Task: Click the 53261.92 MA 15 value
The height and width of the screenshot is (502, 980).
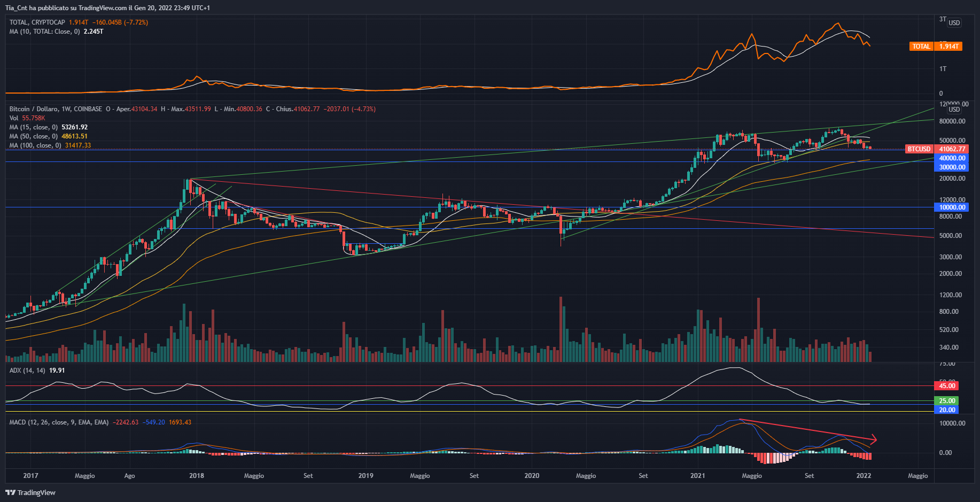Action: coord(74,127)
